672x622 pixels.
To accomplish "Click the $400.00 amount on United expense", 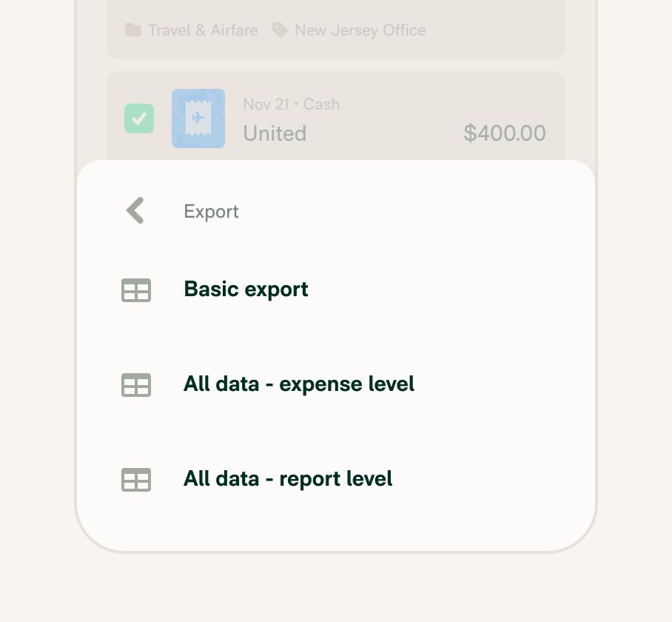I will [x=505, y=133].
